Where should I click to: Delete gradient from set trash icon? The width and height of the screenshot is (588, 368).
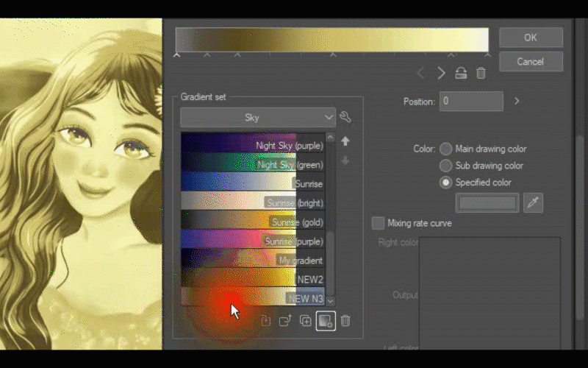click(345, 321)
